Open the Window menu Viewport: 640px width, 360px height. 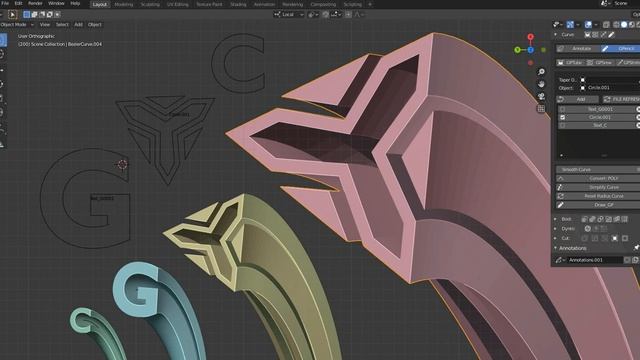coord(56,3)
